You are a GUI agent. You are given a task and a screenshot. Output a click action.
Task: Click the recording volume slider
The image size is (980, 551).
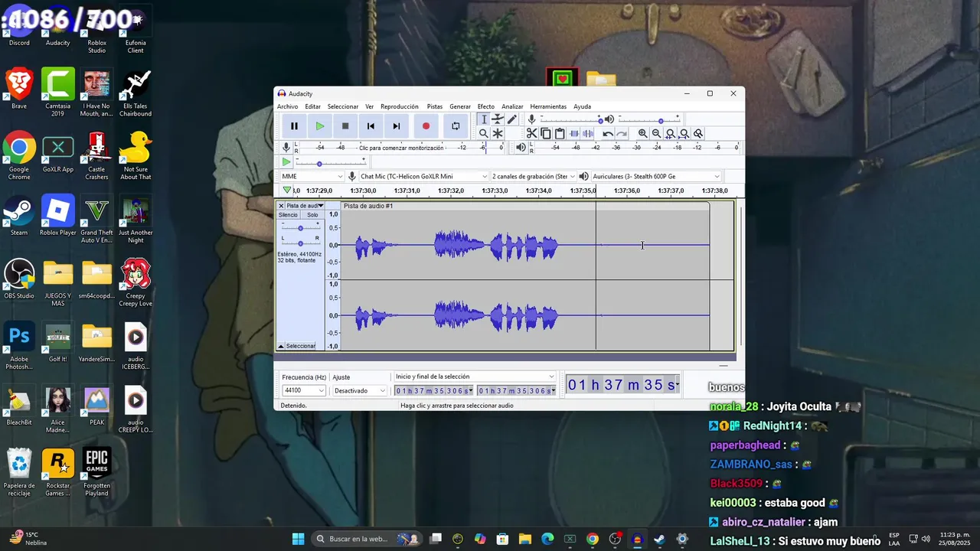tap(572, 119)
